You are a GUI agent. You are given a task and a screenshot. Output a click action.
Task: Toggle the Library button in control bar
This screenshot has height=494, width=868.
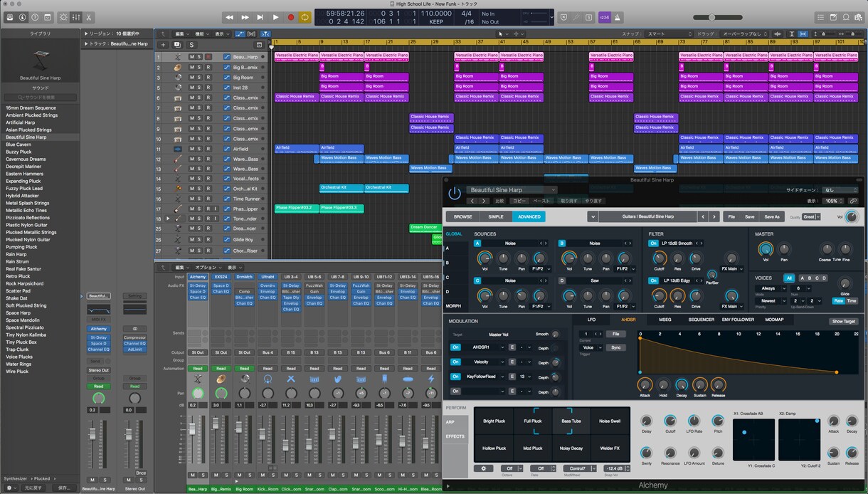tap(9, 17)
